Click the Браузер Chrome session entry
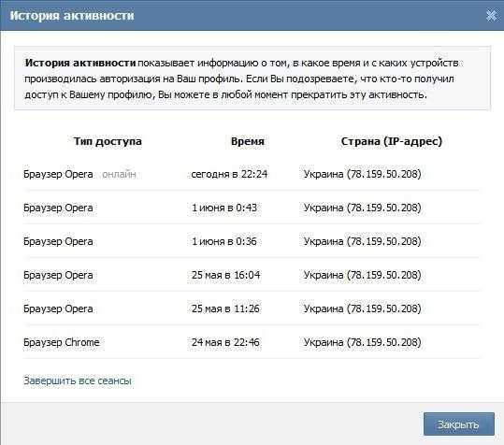Screen dimensions: 504x445 point(62,342)
